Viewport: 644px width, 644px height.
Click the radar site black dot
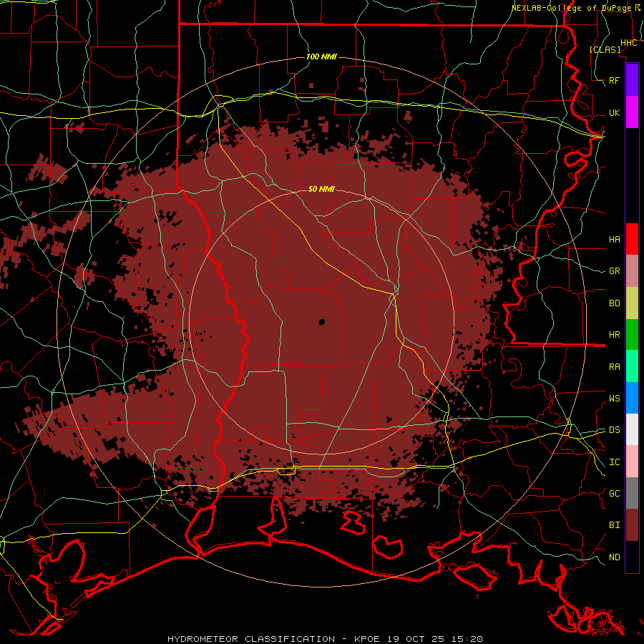coord(322,322)
